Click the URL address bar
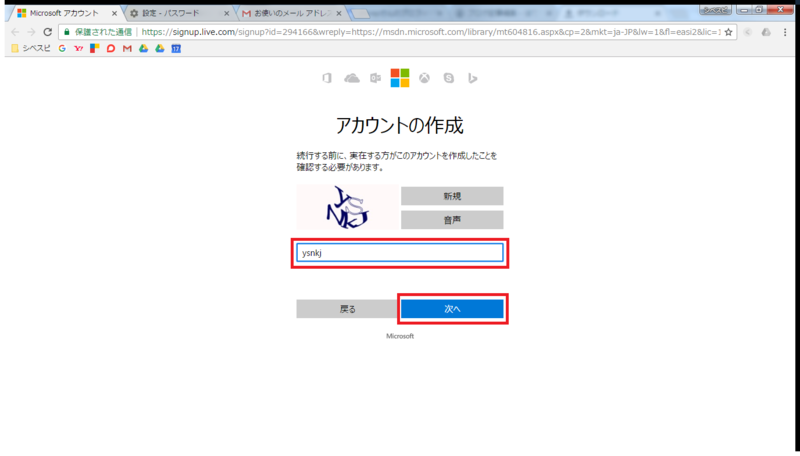The width and height of the screenshot is (800, 456). click(x=398, y=32)
